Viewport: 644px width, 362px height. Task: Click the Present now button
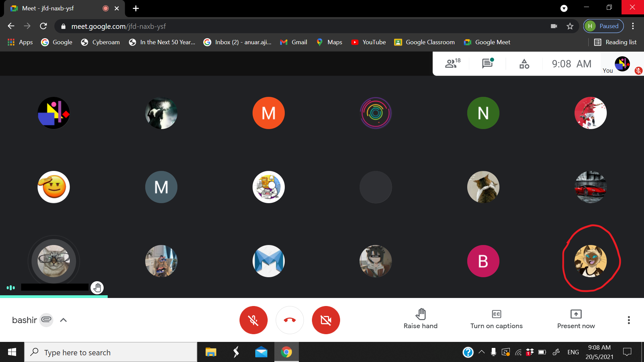pos(576,319)
